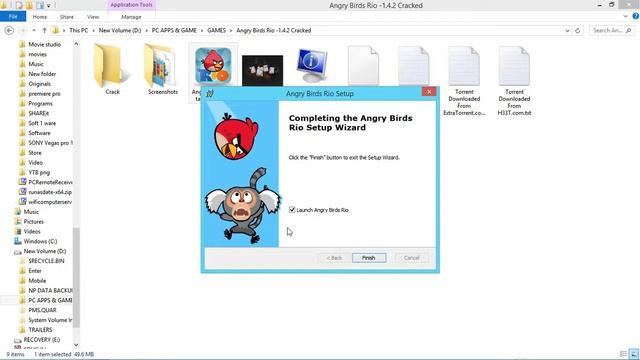Open the View ribbon tab

coord(93,17)
